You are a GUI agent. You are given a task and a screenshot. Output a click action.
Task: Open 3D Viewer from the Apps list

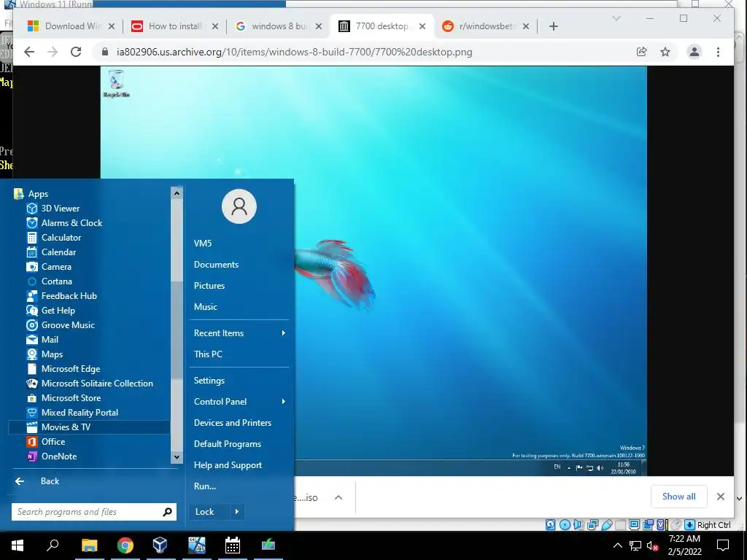89,208
